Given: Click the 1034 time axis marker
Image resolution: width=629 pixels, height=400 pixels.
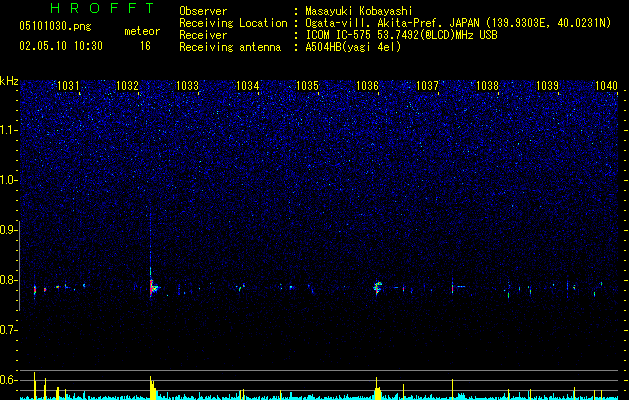Looking at the screenshot, I should pos(248,85).
